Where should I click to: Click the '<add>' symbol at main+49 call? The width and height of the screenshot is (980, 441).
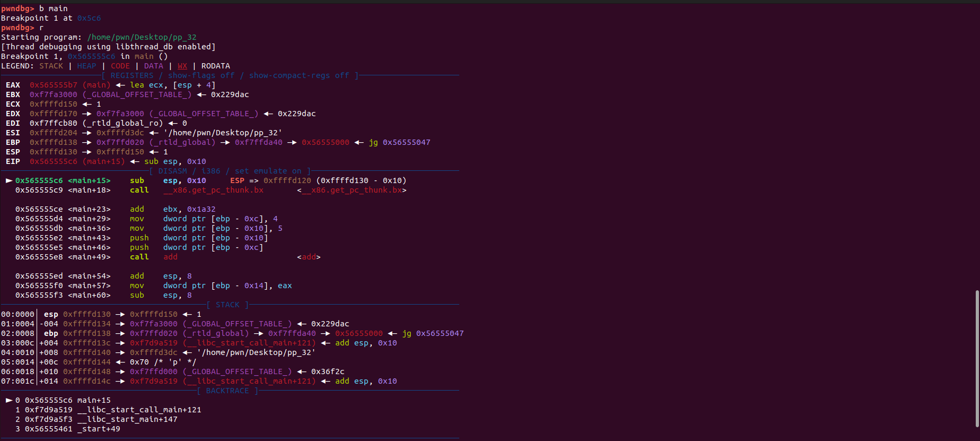coord(309,257)
